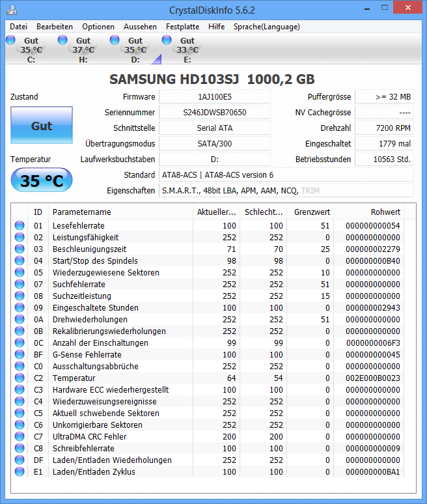The height and width of the screenshot is (504, 427).
Task: Click the Übertragungsmodus field SATA/300
Action: (x=215, y=144)
